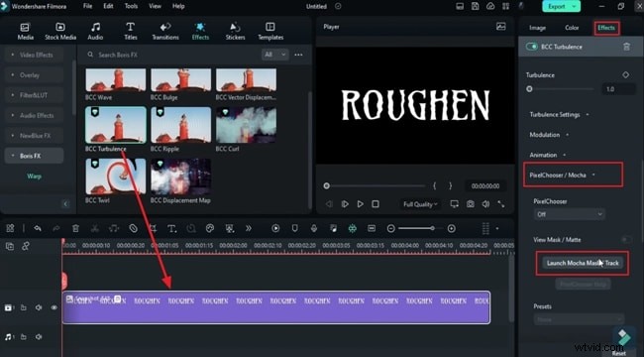This screenshot has width=644, height=357.
Task: Open the Transitions tab
Action: coord(165,32)
